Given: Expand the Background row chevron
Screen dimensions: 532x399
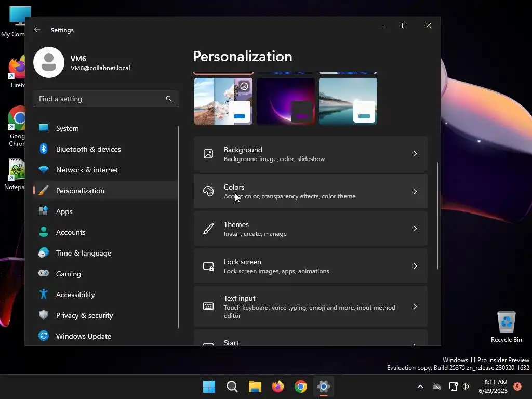Looking at the screenshot, I should click(415, 154).
